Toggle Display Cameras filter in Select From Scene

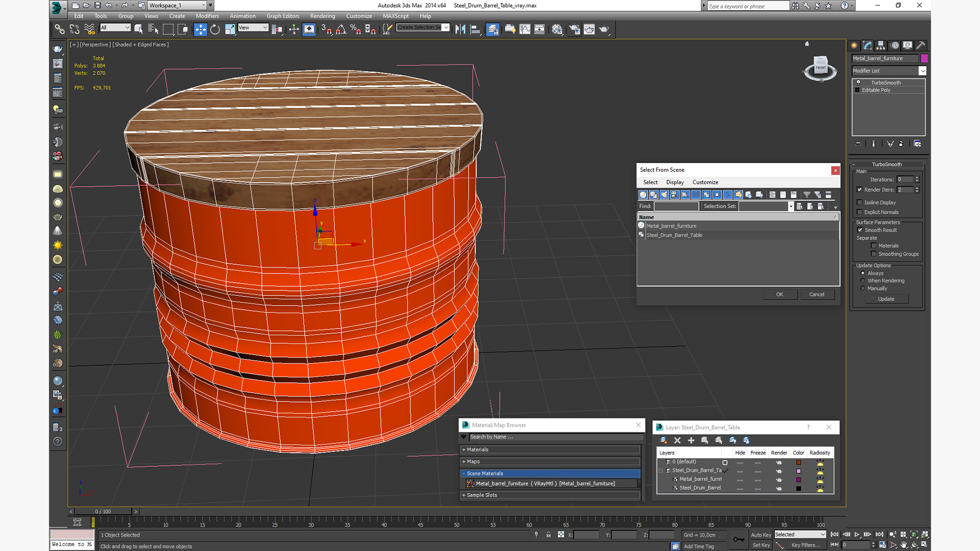click(x=675, y=194)
